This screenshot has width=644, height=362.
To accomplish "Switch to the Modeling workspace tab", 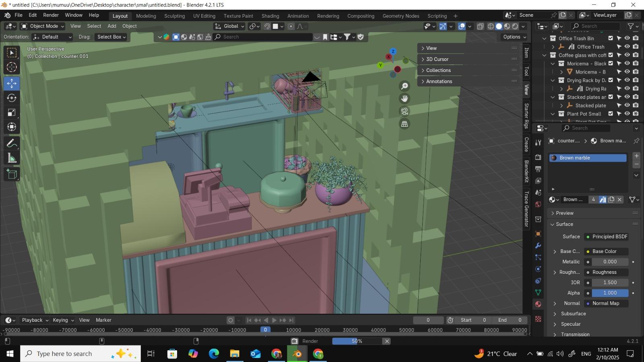I will (x=146, y=16).
